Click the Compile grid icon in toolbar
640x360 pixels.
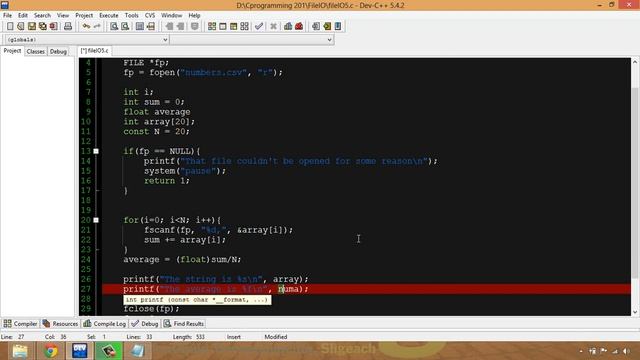[x=212, y=27]
